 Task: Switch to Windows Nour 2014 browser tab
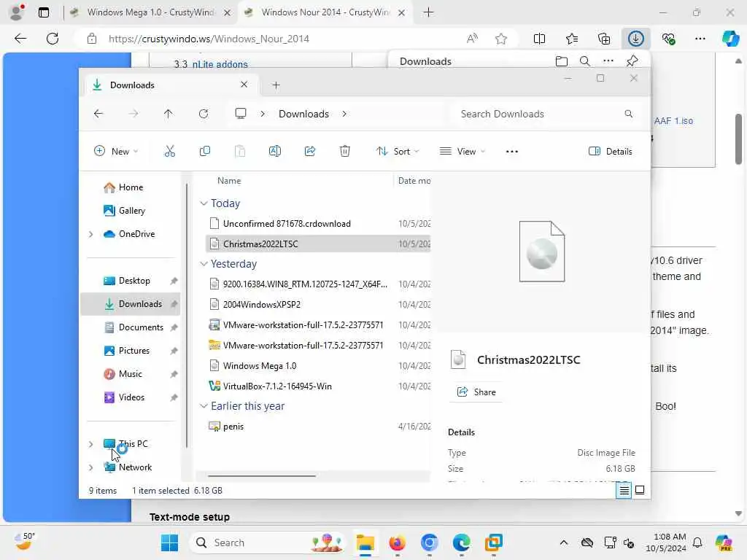(325, 12)
